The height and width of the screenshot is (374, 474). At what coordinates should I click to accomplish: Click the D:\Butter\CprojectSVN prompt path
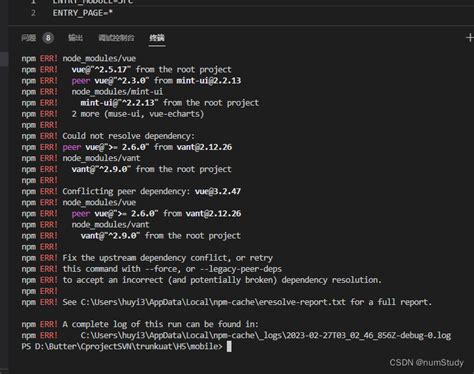pos(128,346)
